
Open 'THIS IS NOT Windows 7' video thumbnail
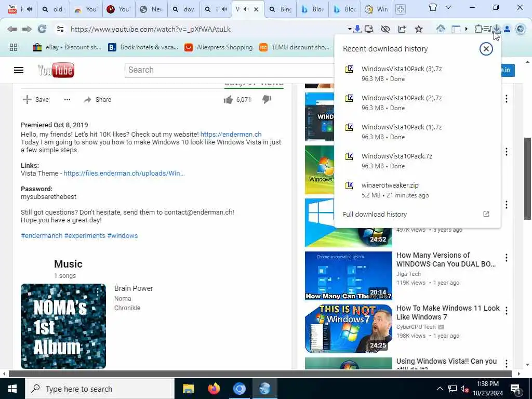click(x=349, y=329)
